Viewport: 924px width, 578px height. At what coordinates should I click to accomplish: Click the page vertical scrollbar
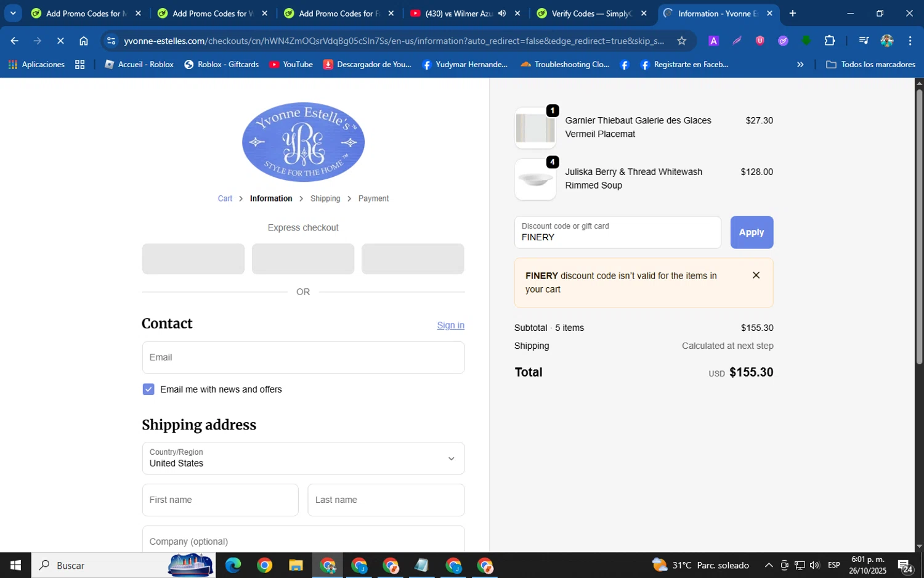tap(919, 227)
